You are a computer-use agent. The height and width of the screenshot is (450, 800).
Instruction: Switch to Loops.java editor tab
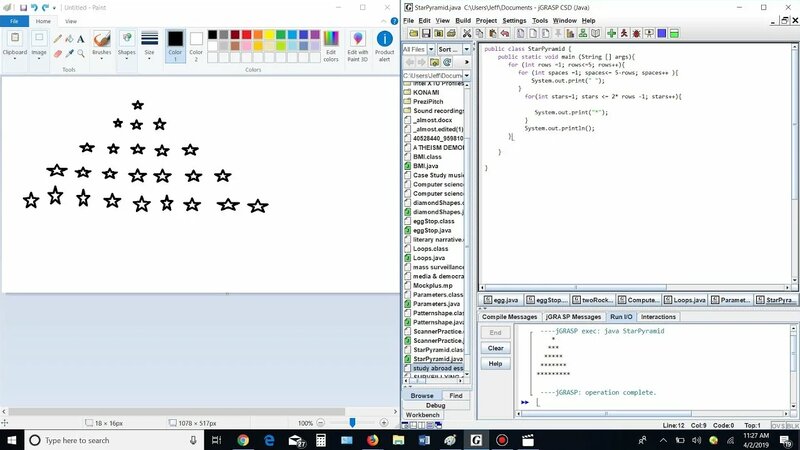(x=684, y=300)
